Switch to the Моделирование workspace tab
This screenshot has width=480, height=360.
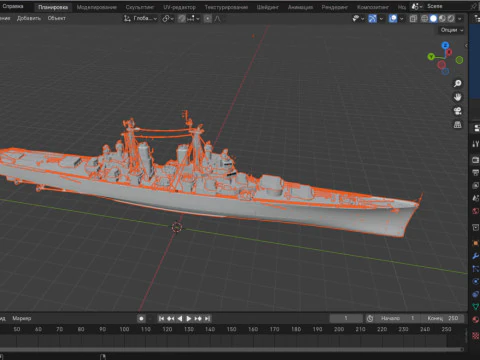(97, 7)
